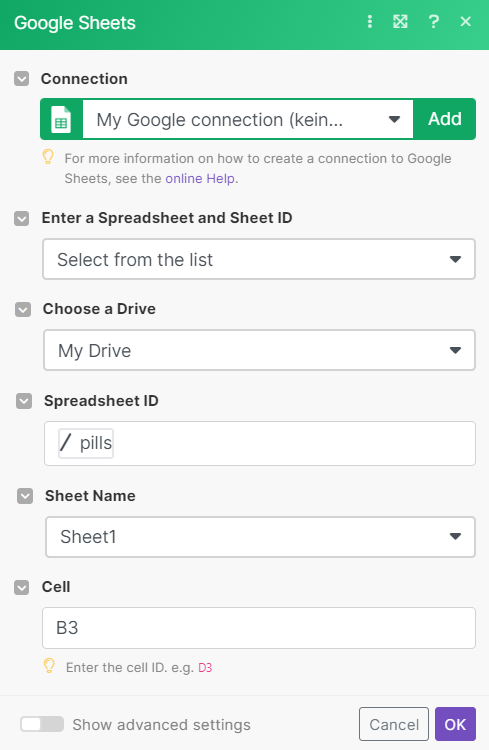The height and width of the screenshot is (750, 489).
Task: Toggle the Sheet Name field chevron
Action: (x=25, y=496)
